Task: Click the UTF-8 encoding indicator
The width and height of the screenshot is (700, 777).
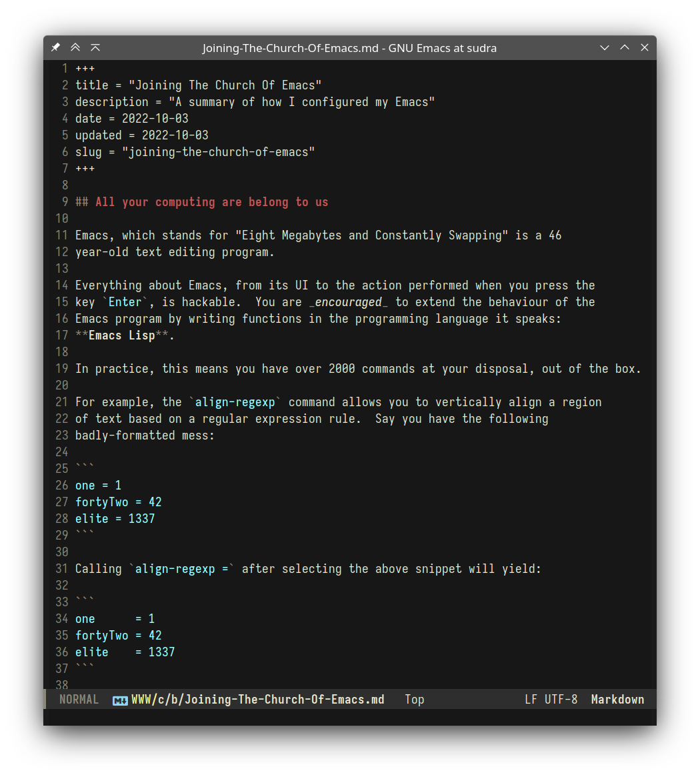Action: (x=561, y=700)
